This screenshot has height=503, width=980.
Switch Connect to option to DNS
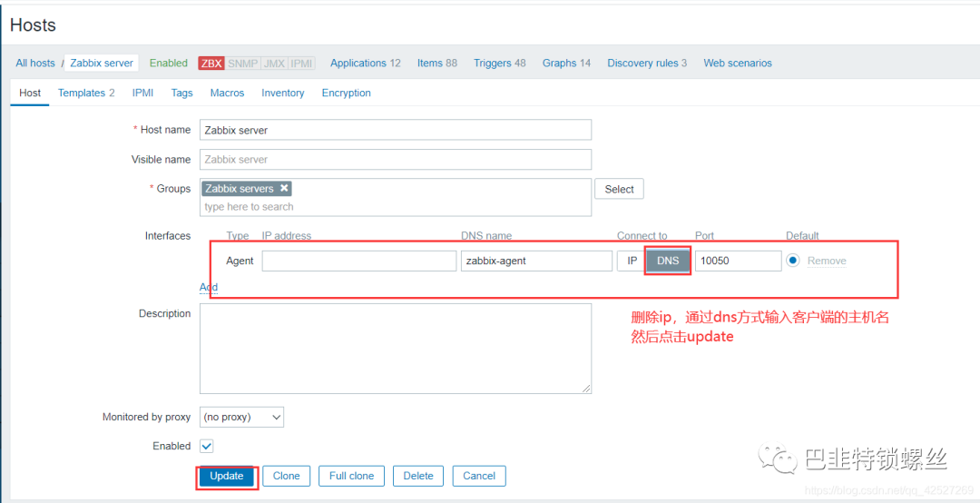coord(668,261)
